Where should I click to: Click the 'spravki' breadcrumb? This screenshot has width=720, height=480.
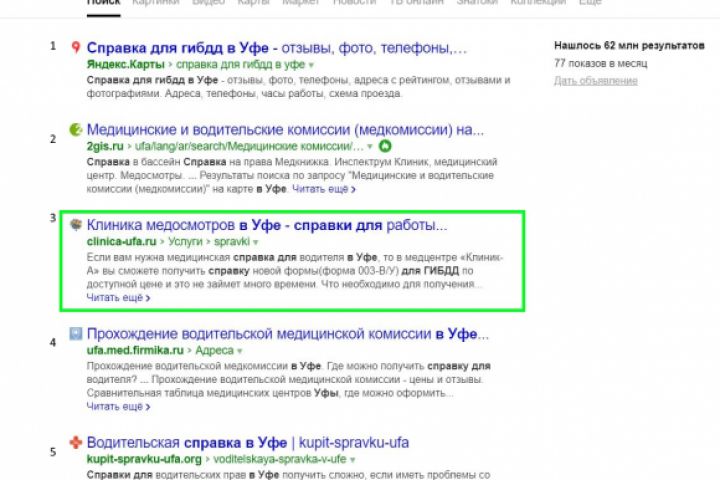[232, 242]
